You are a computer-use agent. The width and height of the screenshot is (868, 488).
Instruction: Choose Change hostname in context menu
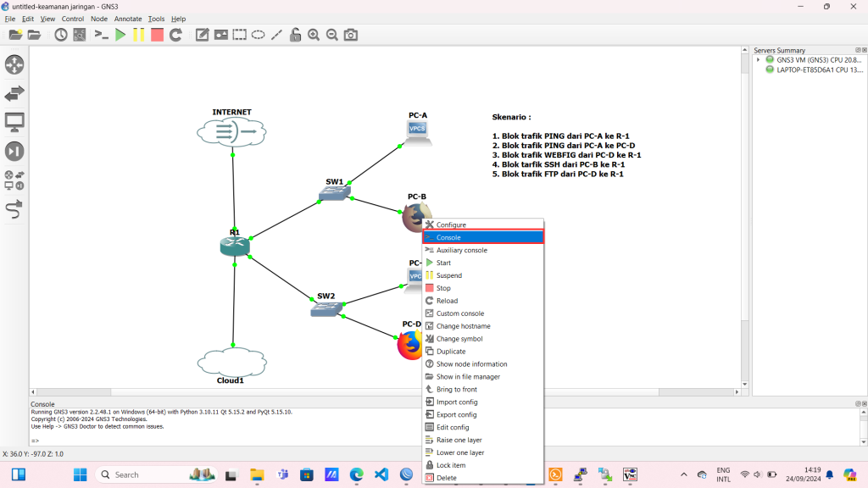click(463, 326)
